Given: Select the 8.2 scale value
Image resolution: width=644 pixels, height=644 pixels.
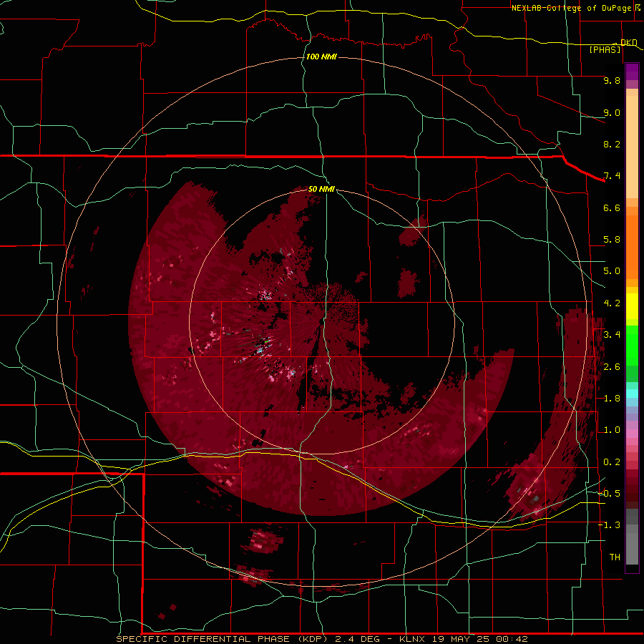Looking at the screenshot, I should coord(612,144).
